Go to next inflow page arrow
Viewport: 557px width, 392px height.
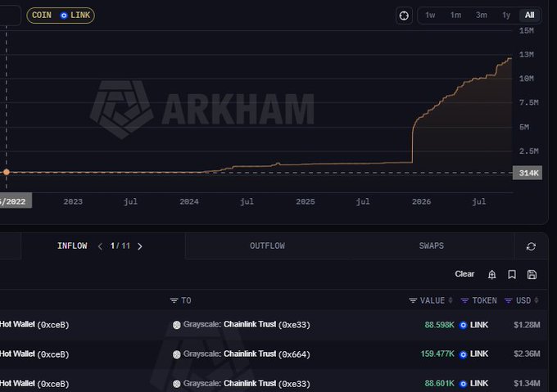tap(140, 246)
